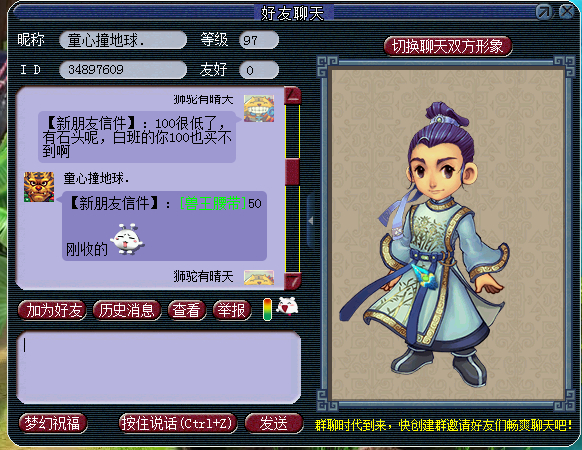Click the lion avatar of 童心撞地球
Image resolution: width=582 pixels, height=450 pixels.
(39, 187)
